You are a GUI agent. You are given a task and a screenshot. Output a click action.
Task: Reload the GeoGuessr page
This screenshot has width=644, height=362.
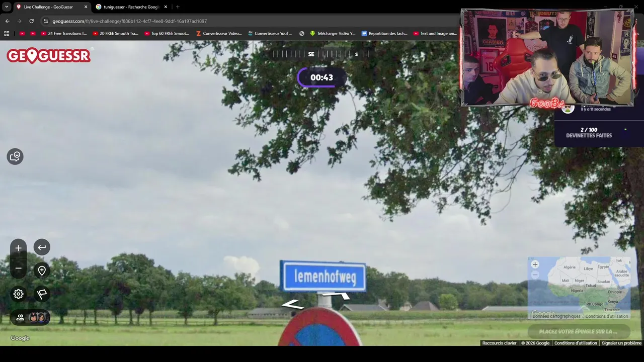(x=31, y=21)
